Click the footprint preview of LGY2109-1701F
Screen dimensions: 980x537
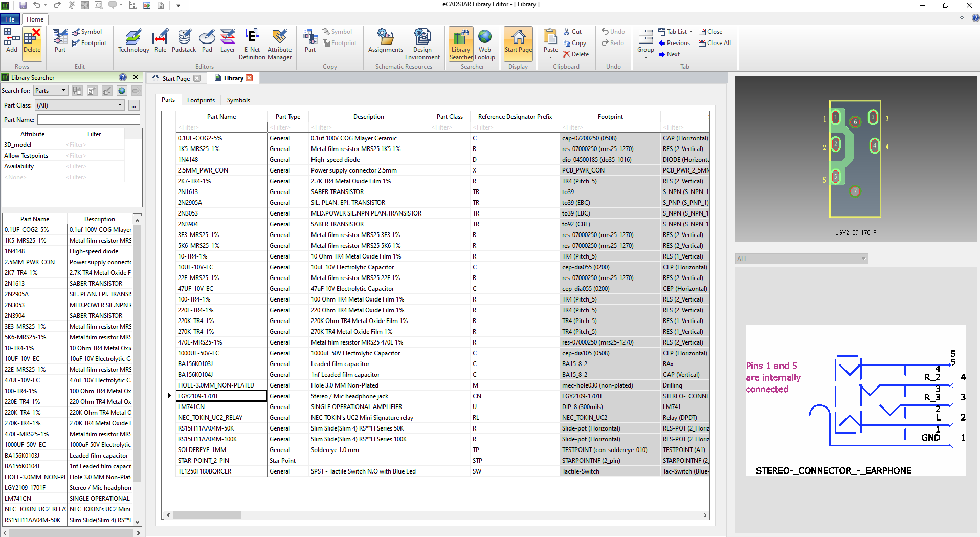pyautogui.click(x=855, y=159)
